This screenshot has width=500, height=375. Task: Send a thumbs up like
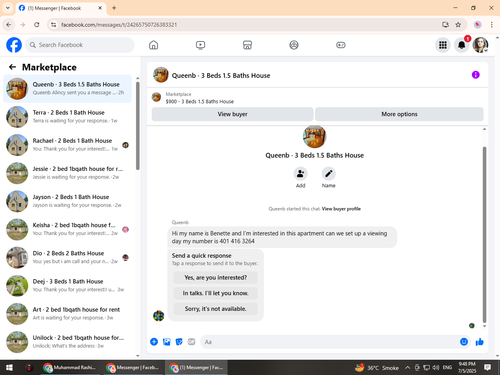[479, 342]
